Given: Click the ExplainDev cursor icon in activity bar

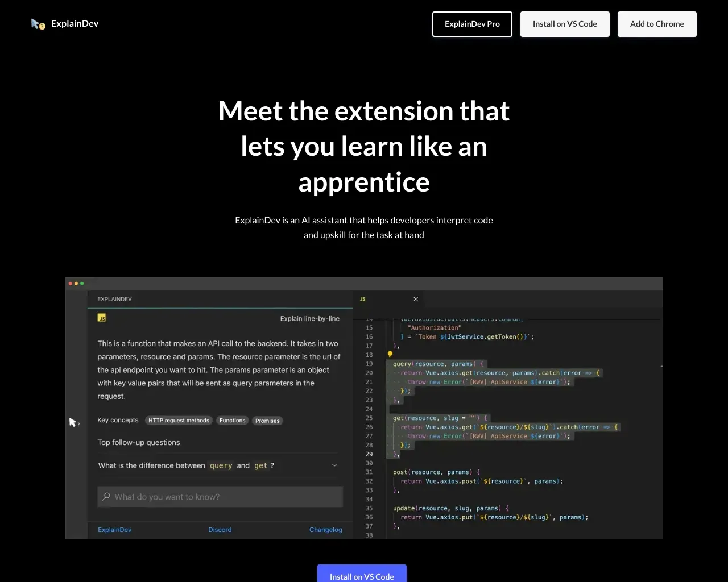Looking at the screenshot, I should pos(74,422).
